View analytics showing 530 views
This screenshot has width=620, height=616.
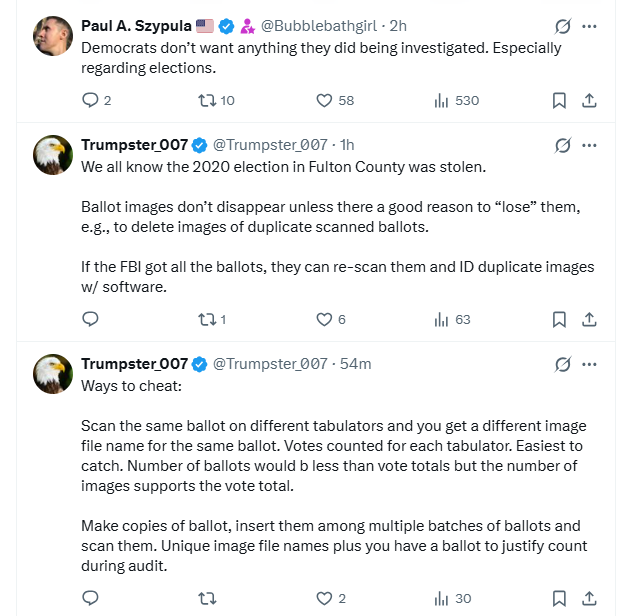coord(441,100)
